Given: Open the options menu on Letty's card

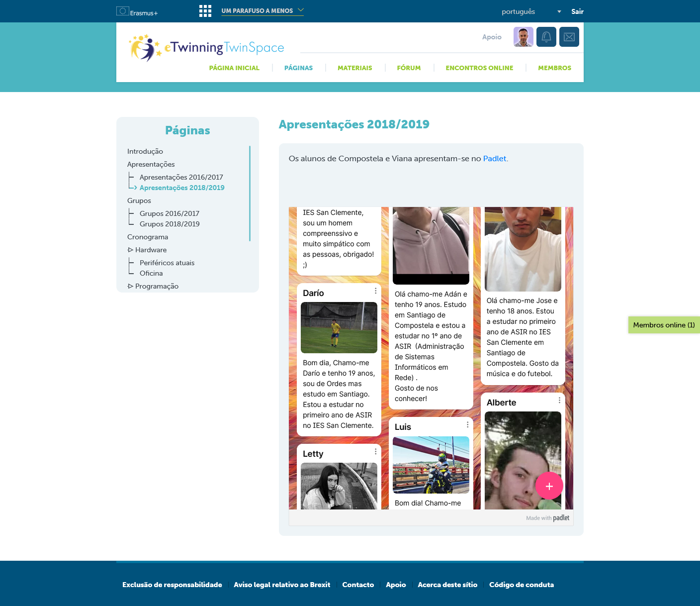Looking at the screenshot, I should pyautogui.click(x=375, y=451).
